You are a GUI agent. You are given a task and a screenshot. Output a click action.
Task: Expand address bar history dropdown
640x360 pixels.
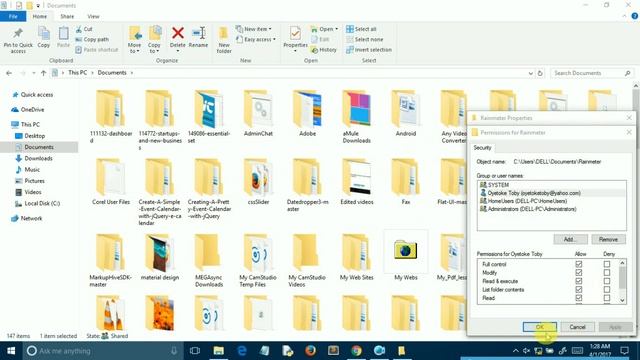click(531, 73)
